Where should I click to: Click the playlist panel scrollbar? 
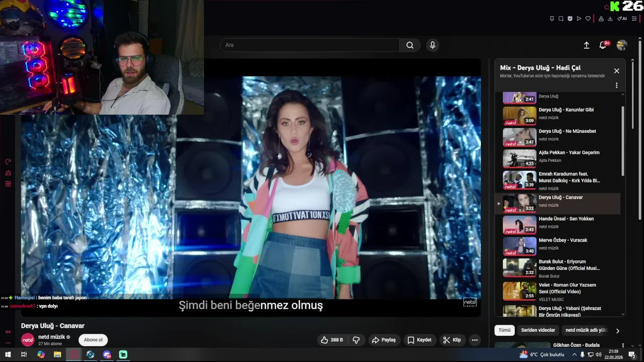pyautogui.click(x=623, y=141)
